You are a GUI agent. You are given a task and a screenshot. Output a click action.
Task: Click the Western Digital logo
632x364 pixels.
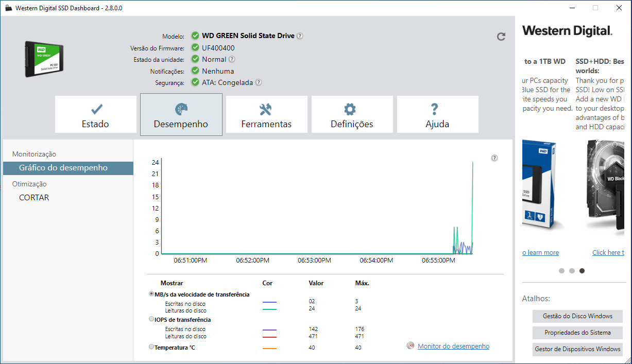tap(566, 31)
